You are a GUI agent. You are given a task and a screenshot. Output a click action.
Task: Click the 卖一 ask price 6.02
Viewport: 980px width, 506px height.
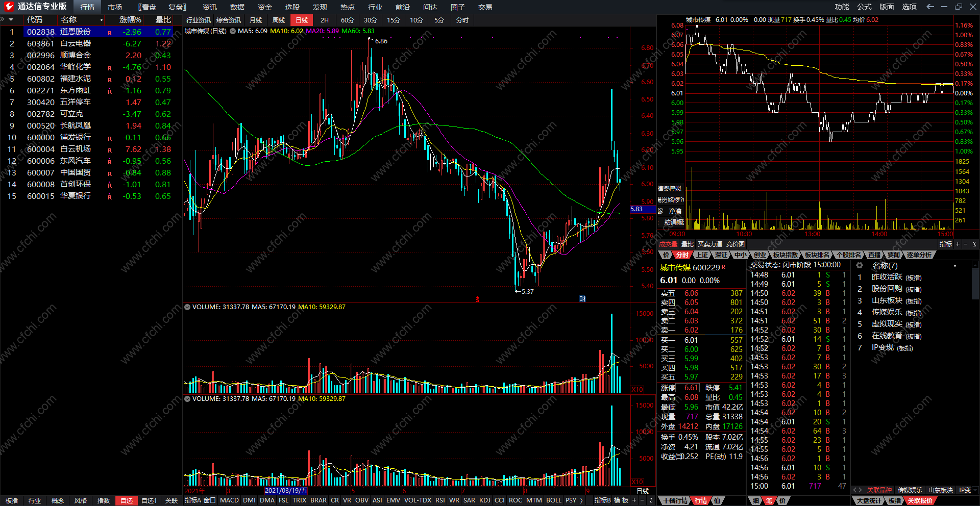point(691,330)
